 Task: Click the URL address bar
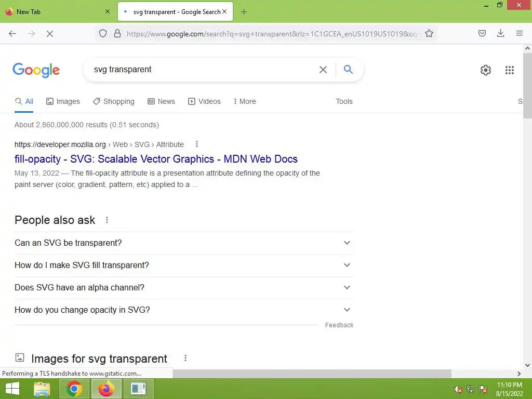[271, 34]
